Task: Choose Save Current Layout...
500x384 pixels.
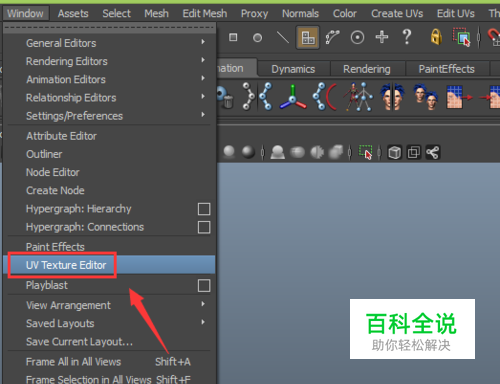Action: click(109, 342)
